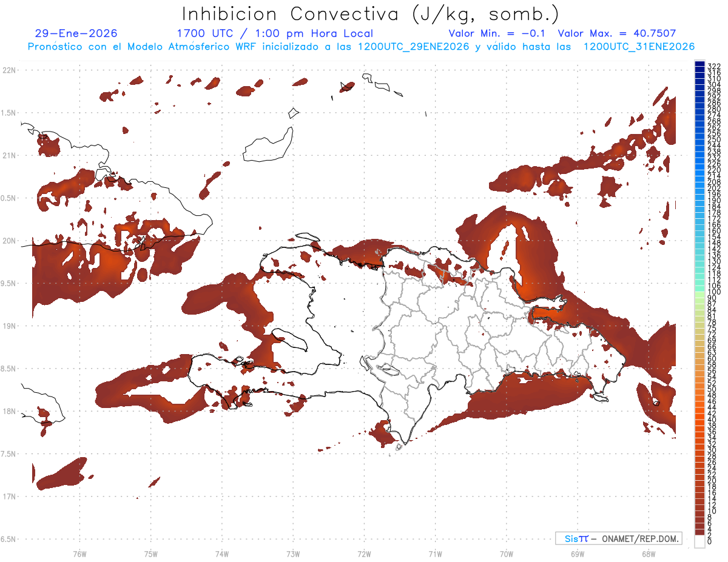
Task: Click the '10' colorbar label
Action: (x=712, y=511)
